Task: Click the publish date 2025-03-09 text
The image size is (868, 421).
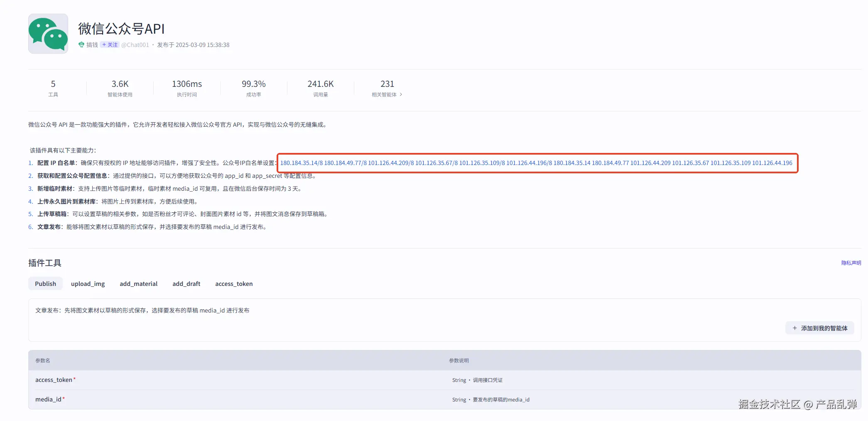Action: click(193, 45)
